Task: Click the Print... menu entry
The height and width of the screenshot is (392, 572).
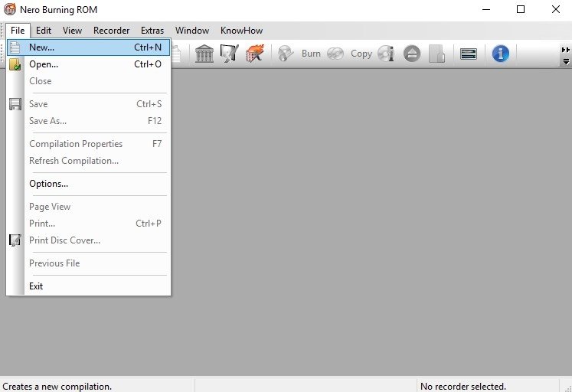Action: (x=88, y=224)
